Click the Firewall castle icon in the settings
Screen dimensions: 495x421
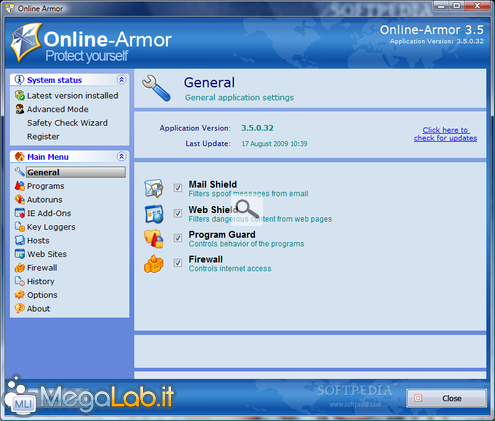click(154, 264)
